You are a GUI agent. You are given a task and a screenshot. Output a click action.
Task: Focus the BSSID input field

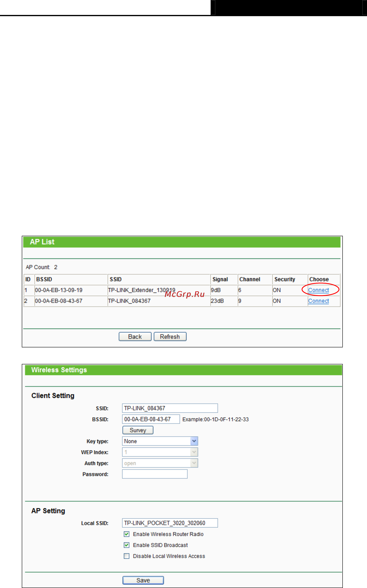pos(151,419)
